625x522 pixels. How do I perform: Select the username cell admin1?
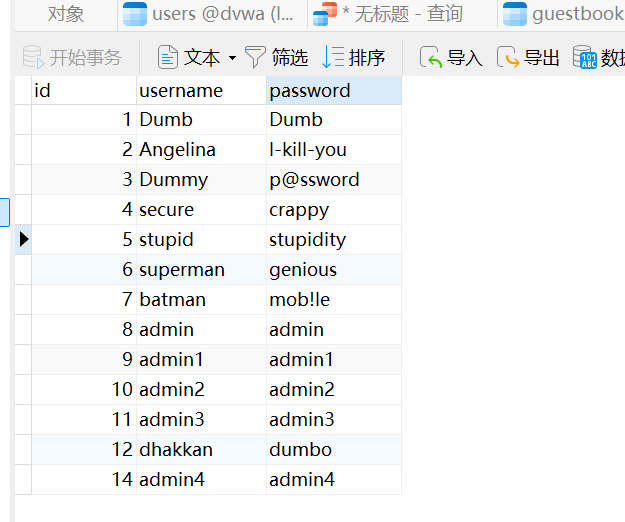[201, 359]
